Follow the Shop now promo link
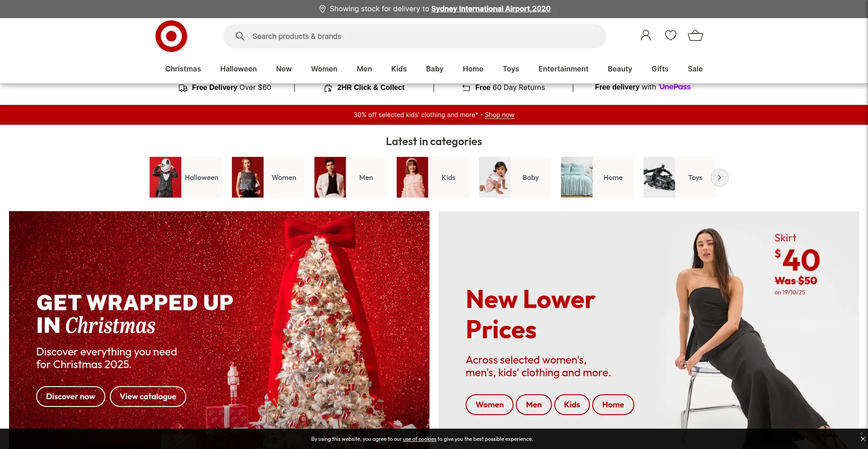This screenshot has height=449, width=868. point(499,115)
